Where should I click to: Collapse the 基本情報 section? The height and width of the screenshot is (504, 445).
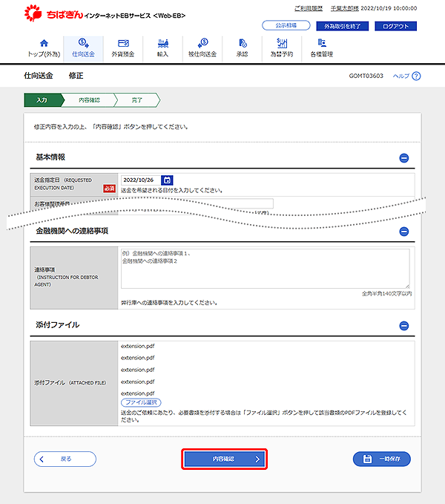[x=404, y=158]
